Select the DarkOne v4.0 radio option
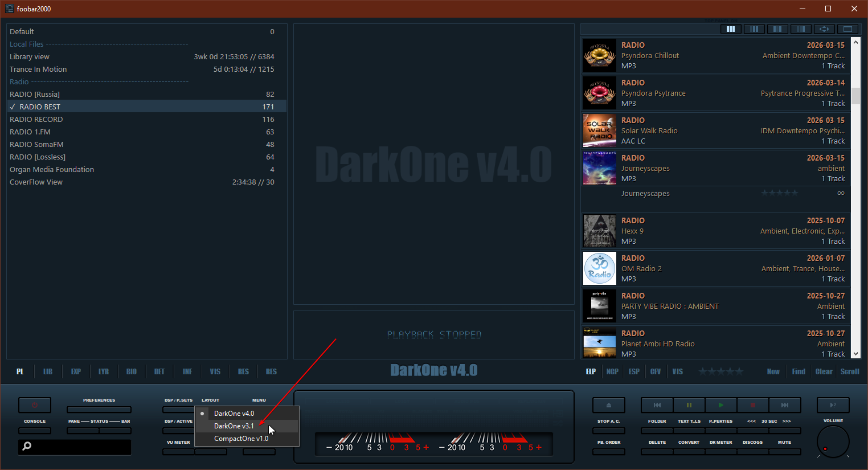The width and height of the screenshot is (868, 470). point(234,414)
